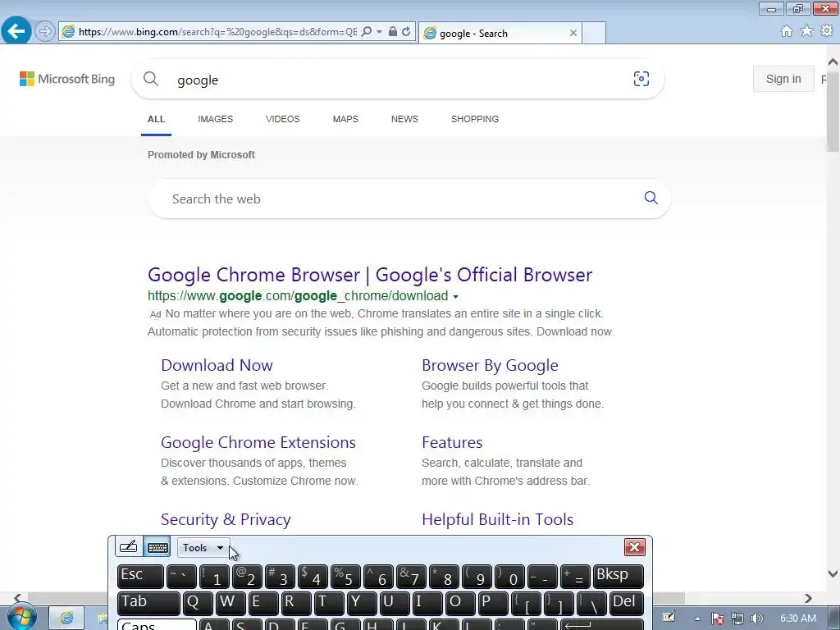Viewport: 840px width, 630px height.
Task: Click the vertical scrollbar up arrow
Action: point(833,62)
